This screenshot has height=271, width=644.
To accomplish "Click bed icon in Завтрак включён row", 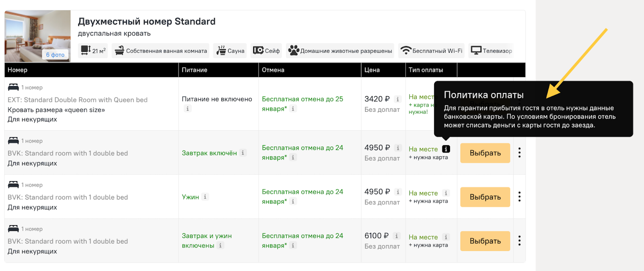I will (x=13, y=140).
